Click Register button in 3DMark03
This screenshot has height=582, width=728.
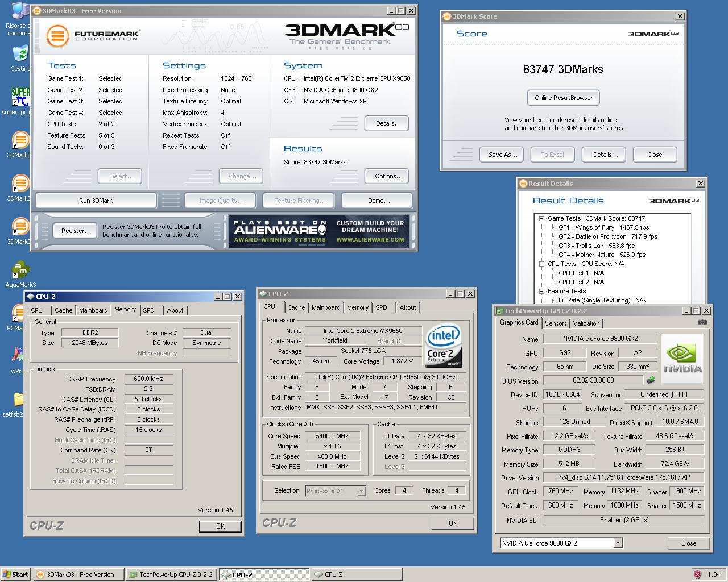coord(76,231)
